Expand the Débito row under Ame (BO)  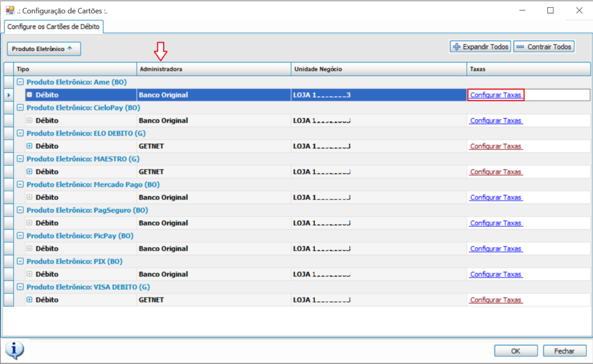click(29, 95)
